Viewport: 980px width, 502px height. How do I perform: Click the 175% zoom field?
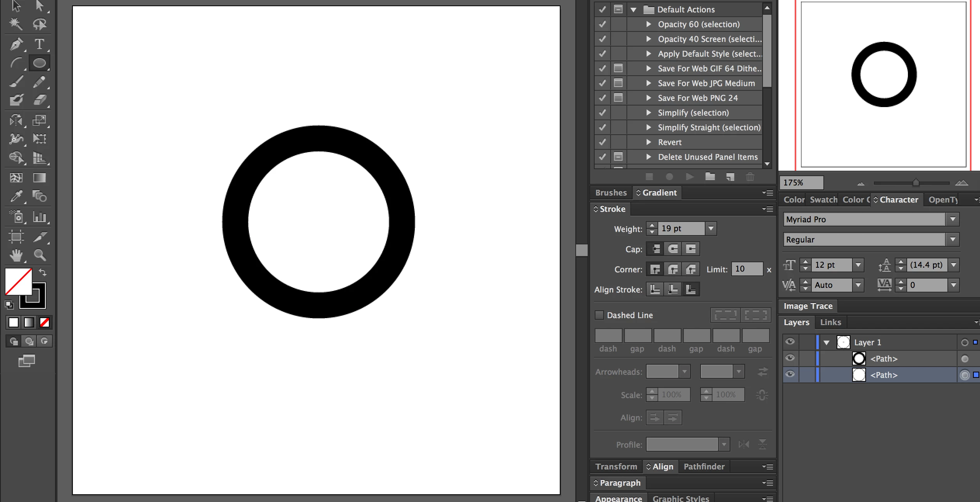pos(801,182)
